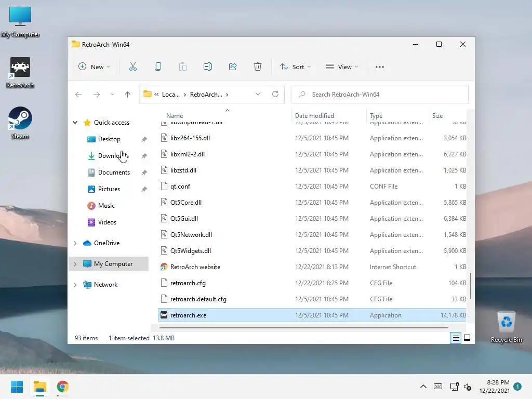Sort by the Date modified column
This screenshot has height=399, width=532.
[314, 116]
